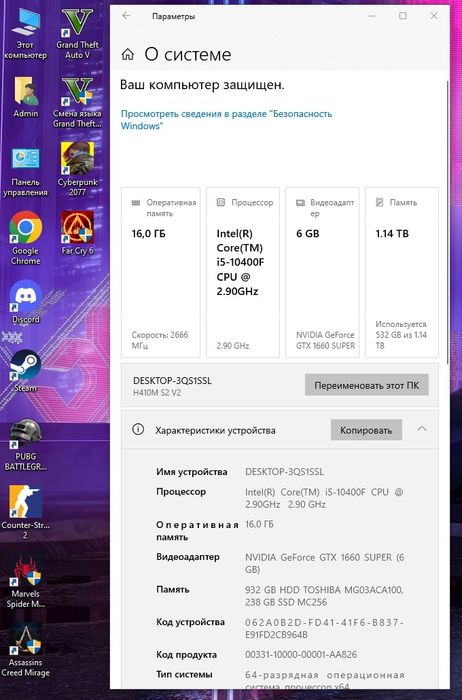Viewport: 462px width, 700px height.
Task: Click the 'Копировать' button
Action: [366, 430]
